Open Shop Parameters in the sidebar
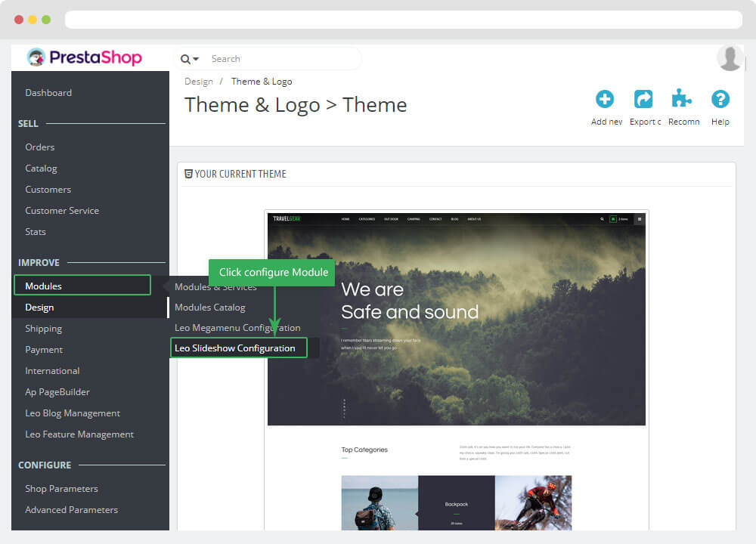The height and width of the screenshot is (544, 756). [62, 489]
